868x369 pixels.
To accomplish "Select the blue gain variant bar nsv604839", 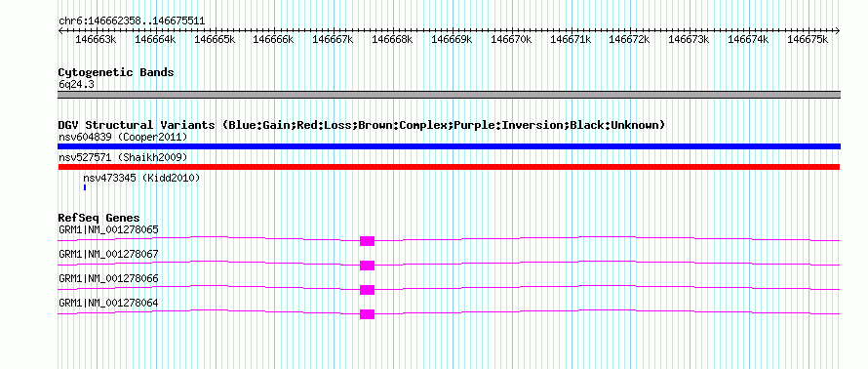I will click(449, 146).
